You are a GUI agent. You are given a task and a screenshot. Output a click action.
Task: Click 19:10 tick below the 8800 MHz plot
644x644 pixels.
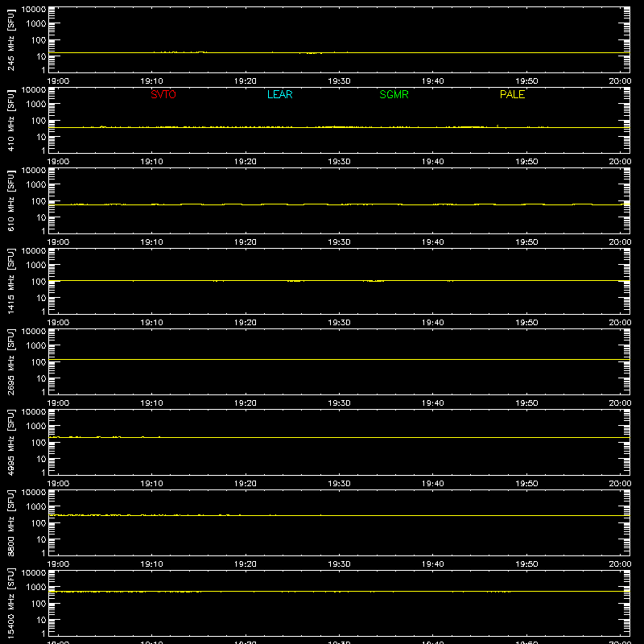coord(151,564)
